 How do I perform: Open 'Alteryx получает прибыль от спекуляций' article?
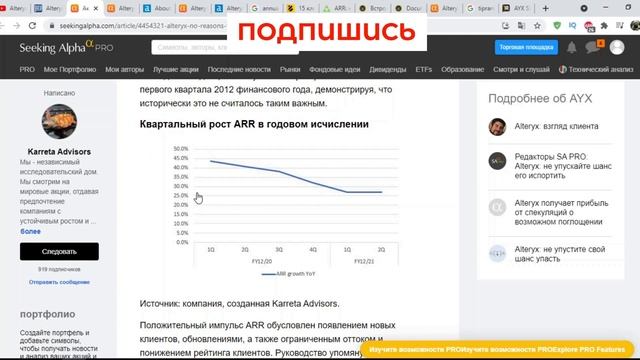click(561, 212)
